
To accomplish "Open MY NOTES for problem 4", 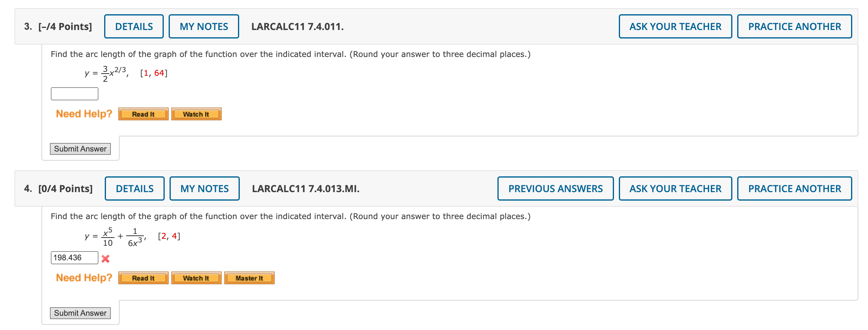I will (204, 188).
